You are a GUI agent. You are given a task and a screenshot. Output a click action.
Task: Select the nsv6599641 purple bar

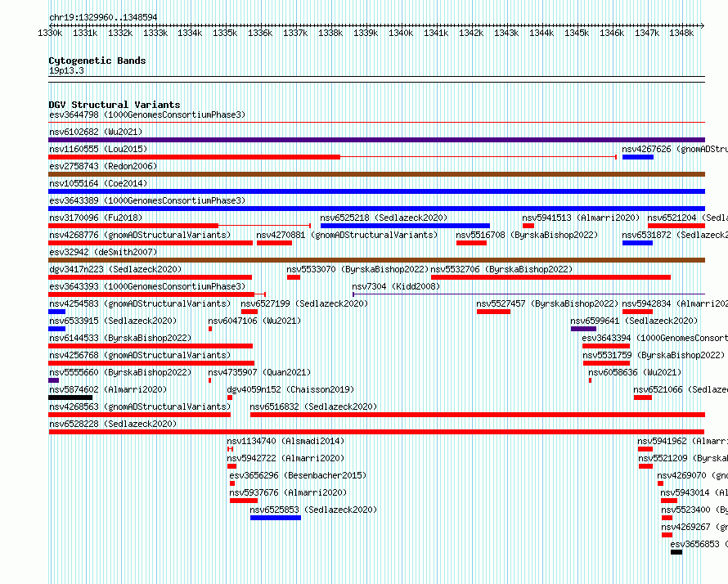583,329
